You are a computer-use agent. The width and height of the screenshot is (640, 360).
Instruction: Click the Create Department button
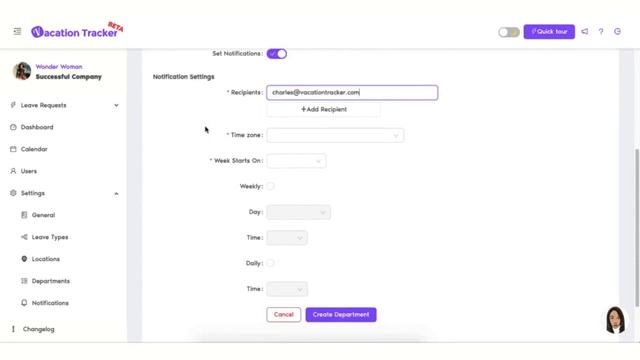(x=341, y=315)
